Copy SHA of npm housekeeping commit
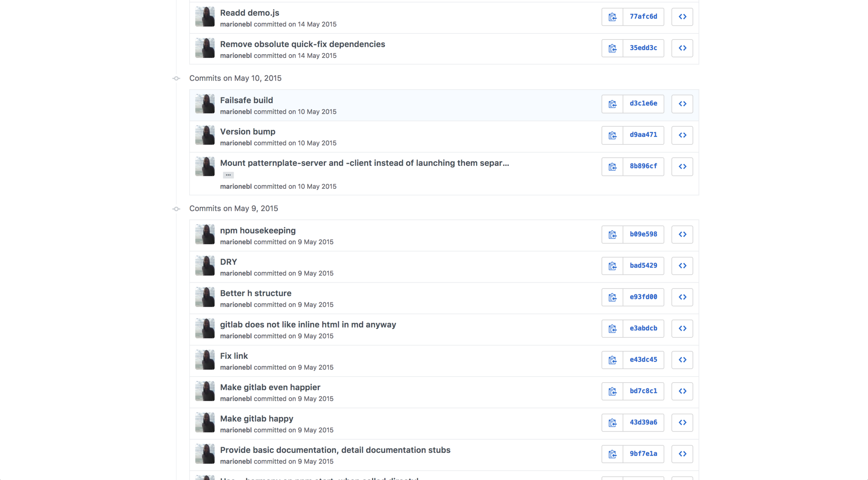868x480 pixels. tap(612, 234)
